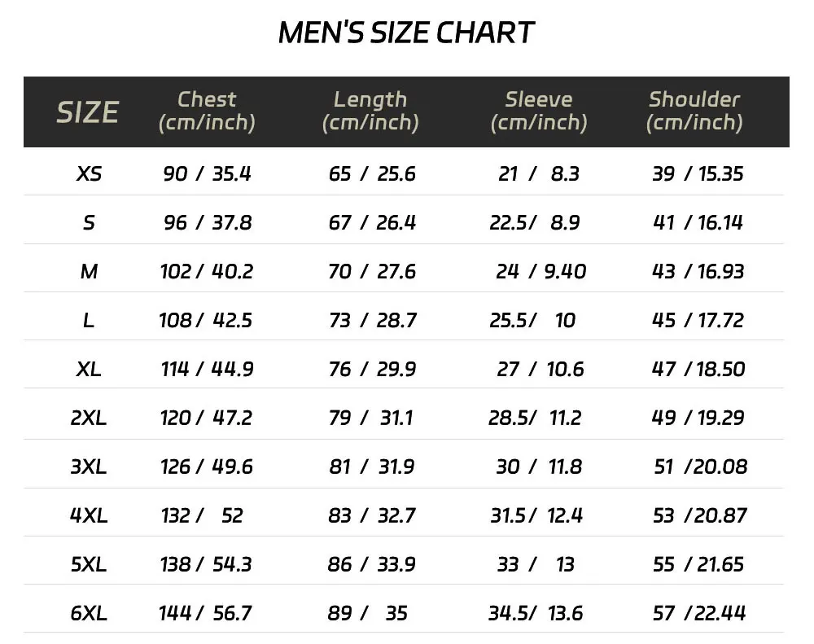Click the XL size row label
Screen dimensions: 814x644
click(89, 369)
